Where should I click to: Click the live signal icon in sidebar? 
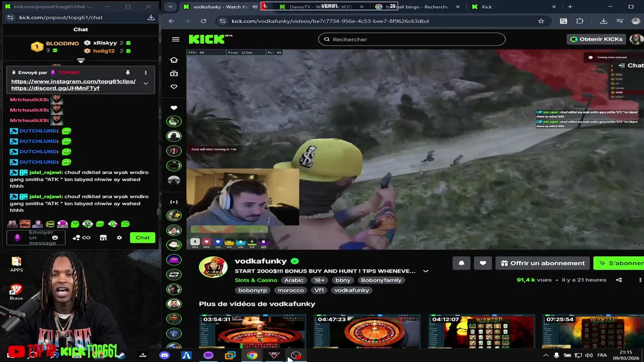click(x=174, y=202)
